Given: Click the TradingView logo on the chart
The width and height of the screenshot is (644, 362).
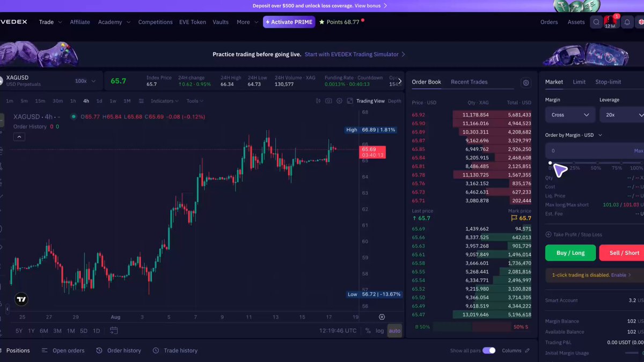Looking at the screenshot, I should [x=21, y=299].
